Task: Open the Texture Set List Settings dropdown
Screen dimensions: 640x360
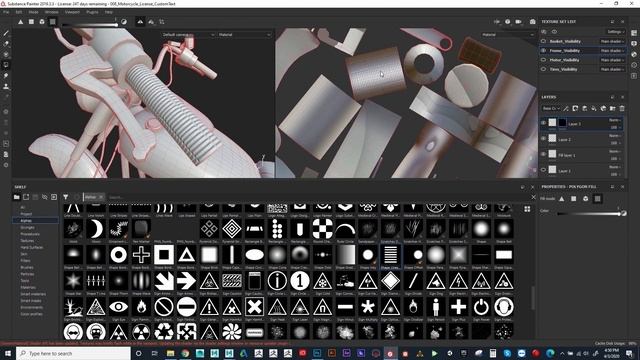Action: (x=615, y=31)
